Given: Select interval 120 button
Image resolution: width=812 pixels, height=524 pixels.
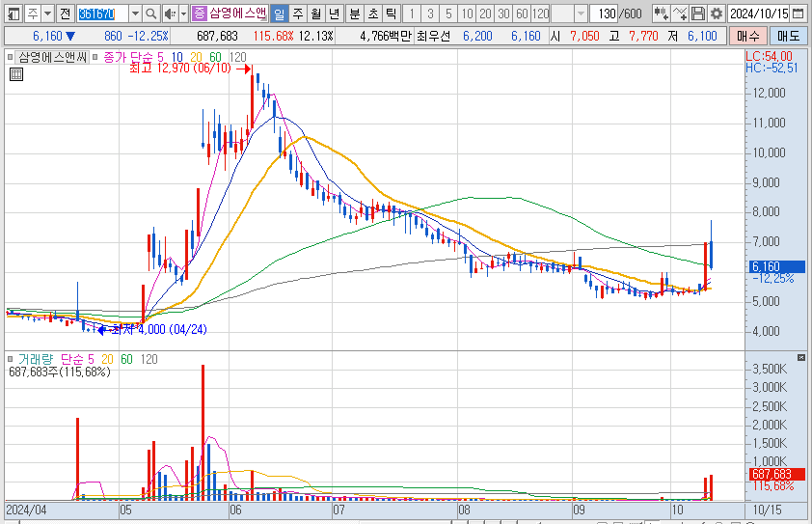Looking at the screenshot, I should [x=541, y=14].
